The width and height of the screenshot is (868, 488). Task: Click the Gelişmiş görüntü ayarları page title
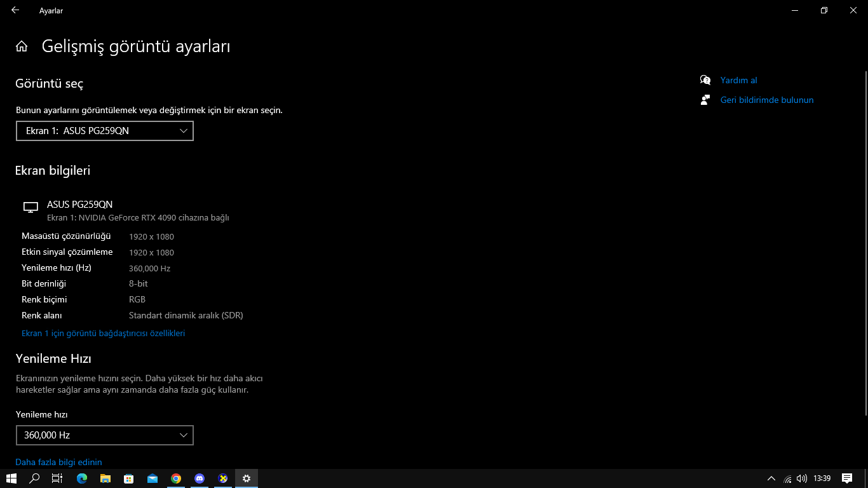point(136,46)
